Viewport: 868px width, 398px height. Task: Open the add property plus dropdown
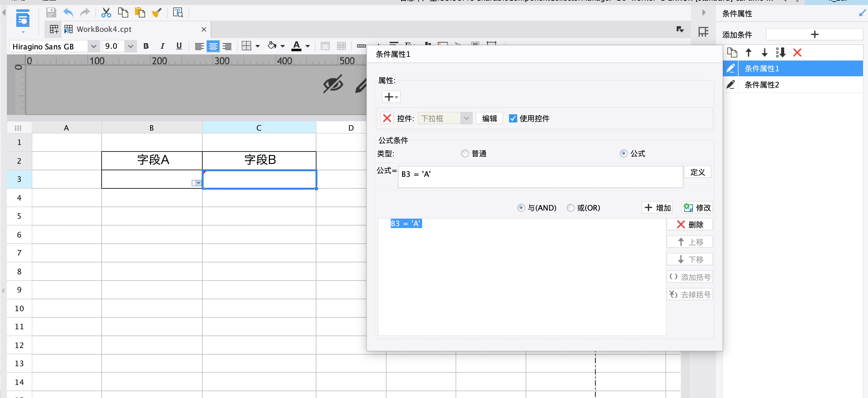coord(391,97)
